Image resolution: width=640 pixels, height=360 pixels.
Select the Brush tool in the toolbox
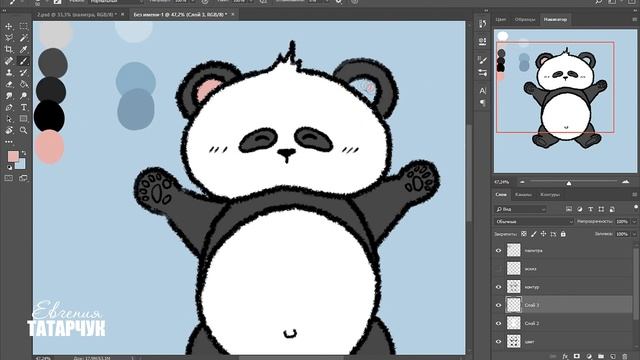click(x=23, y=61)
